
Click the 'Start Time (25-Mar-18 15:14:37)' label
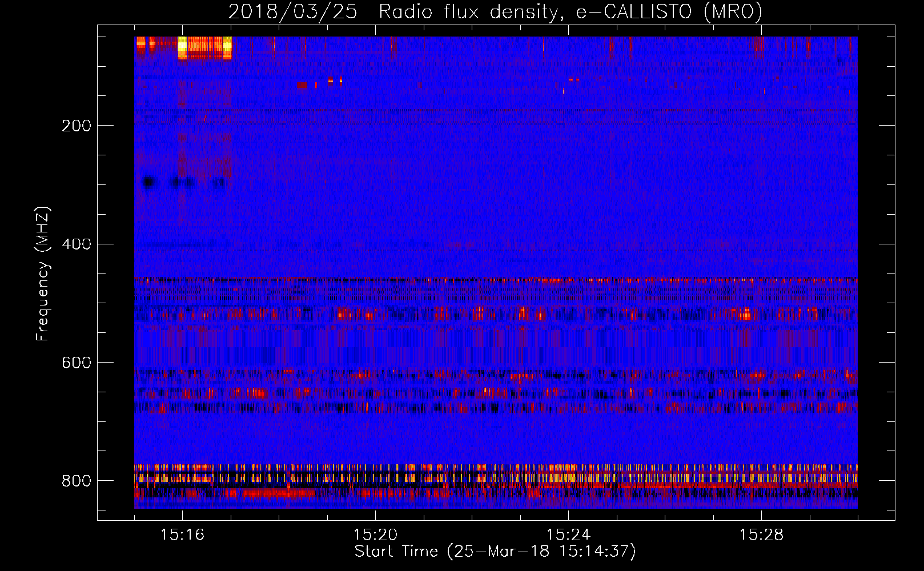pyautogui.click(x=495, y=552)
